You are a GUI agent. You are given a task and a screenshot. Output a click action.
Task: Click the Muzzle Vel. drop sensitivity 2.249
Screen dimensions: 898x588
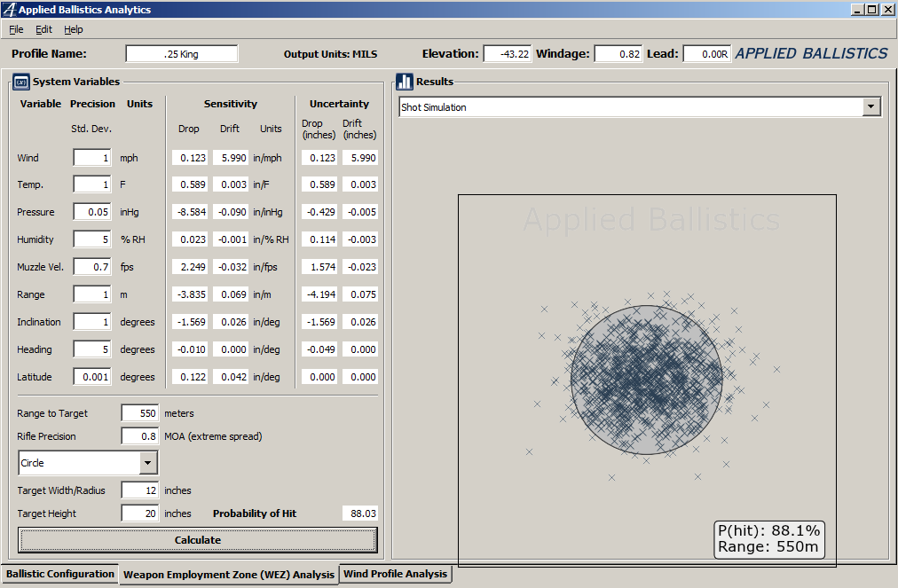point(190,267)
